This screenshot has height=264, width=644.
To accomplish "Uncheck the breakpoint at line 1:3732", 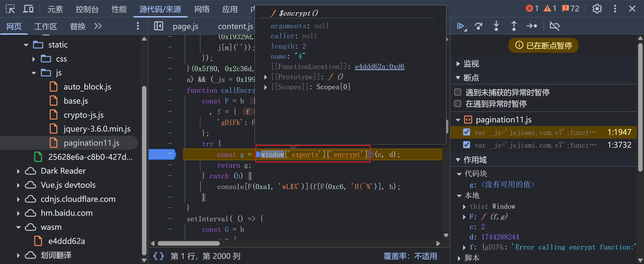I will coord(466,145).
